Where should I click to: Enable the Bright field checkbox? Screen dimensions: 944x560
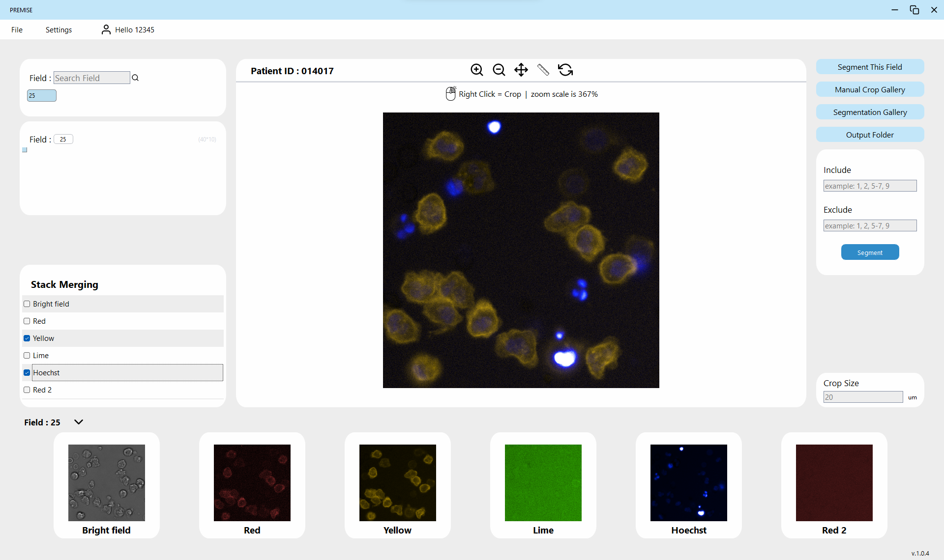click(x=27, y=304)
